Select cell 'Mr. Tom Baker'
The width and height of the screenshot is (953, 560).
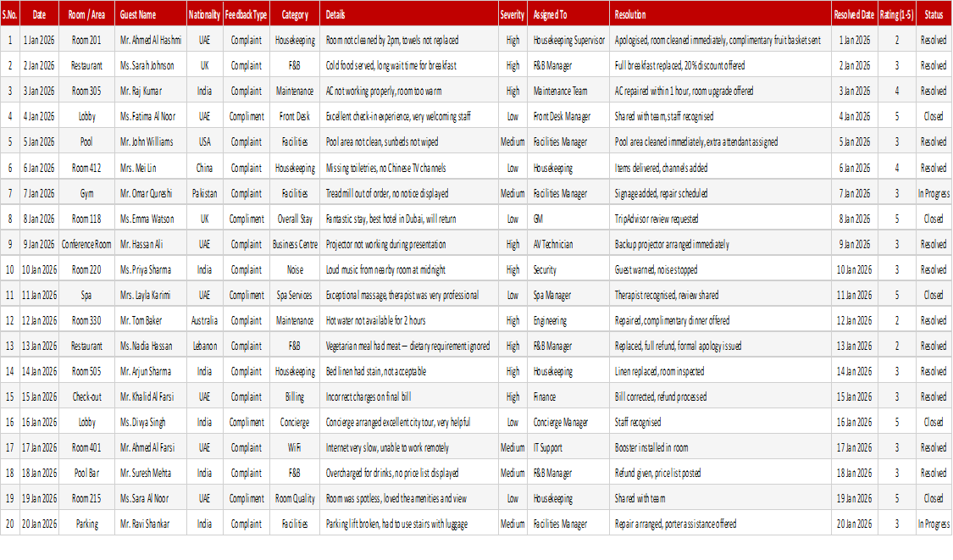151,320
